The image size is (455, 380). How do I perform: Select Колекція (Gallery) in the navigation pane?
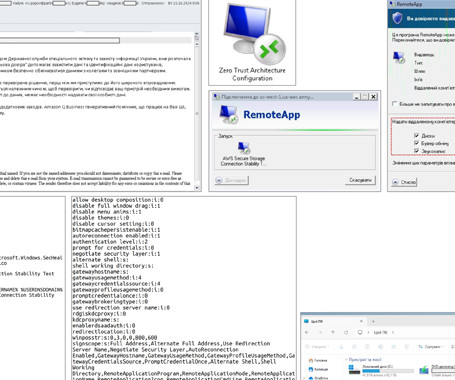coord(319,369)
